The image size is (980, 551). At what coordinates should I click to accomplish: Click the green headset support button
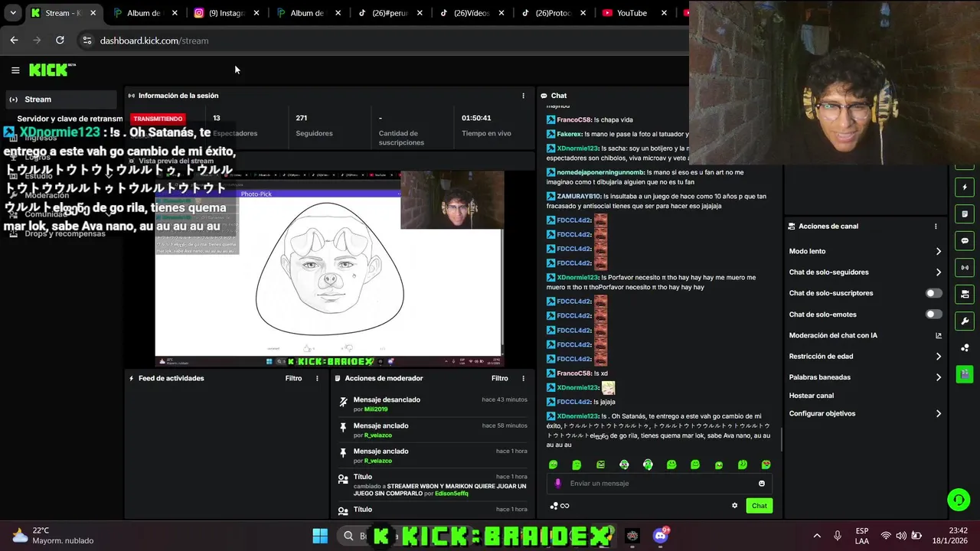tap(959, 500)
